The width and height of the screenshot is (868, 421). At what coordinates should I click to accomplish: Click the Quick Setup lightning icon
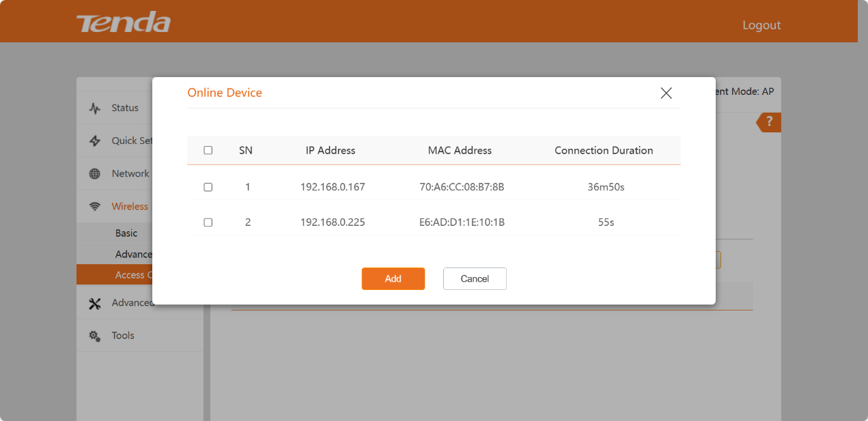tap(95, 141)
